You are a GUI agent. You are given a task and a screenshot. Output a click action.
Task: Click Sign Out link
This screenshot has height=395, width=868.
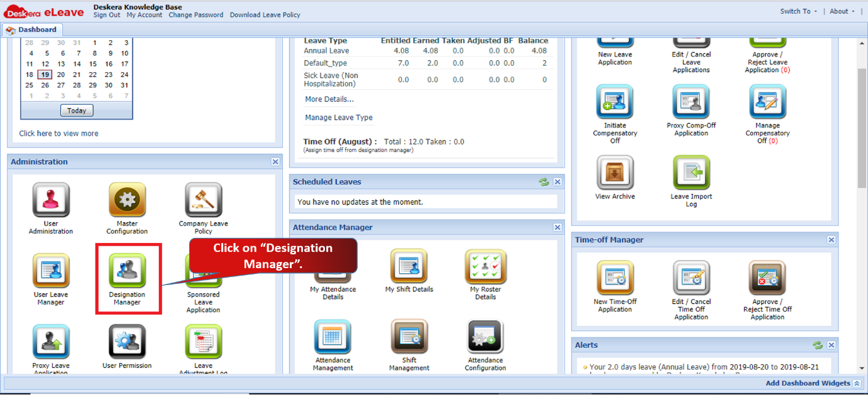pyautogui.click(x=107, y=15)
